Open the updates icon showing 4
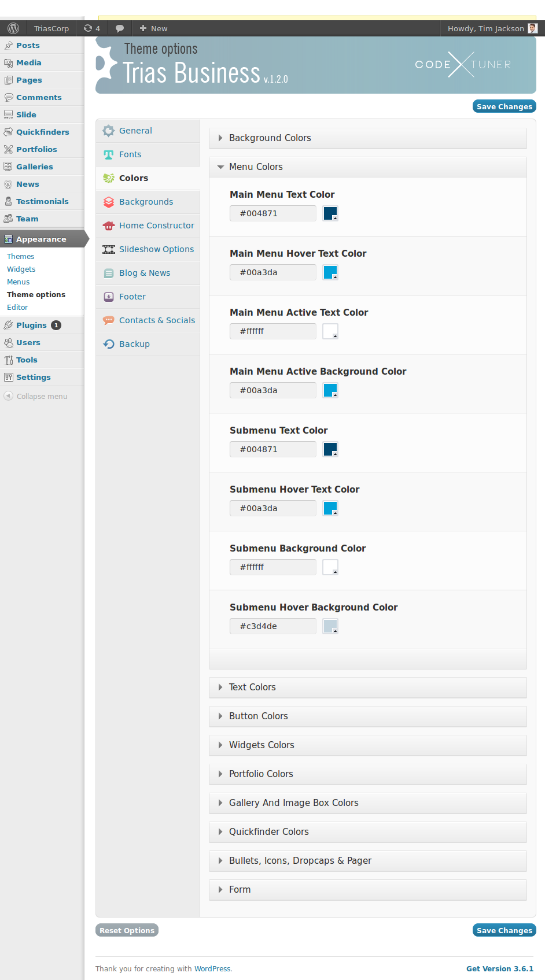The height and width of the screenshot is (980, 545). tap(91, 28)
